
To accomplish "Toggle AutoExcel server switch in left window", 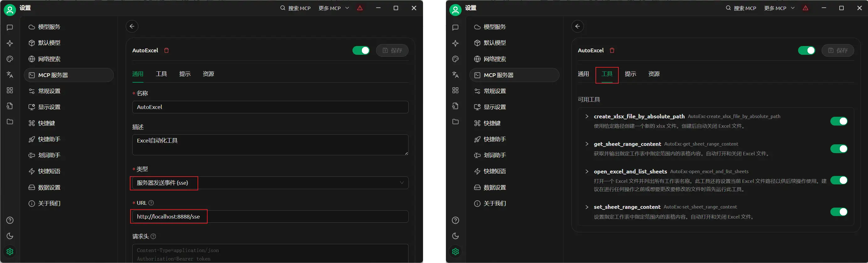I will coord(361,50).
